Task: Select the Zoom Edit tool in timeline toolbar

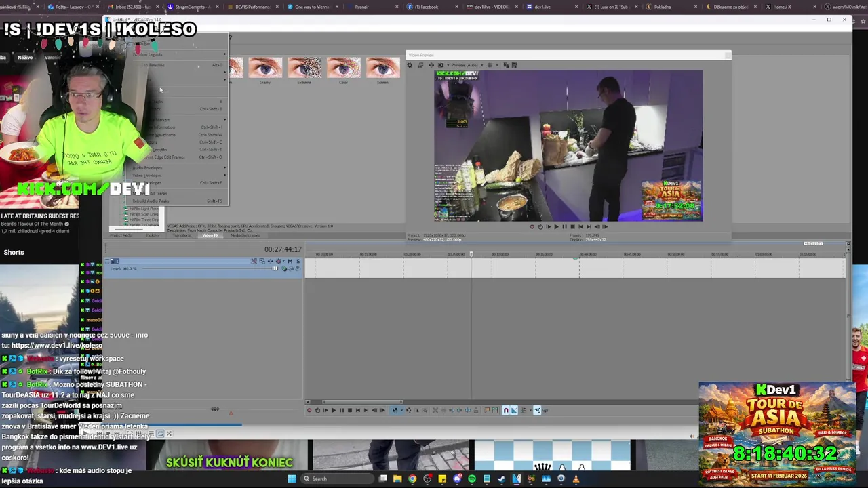Action: [425, 410]
